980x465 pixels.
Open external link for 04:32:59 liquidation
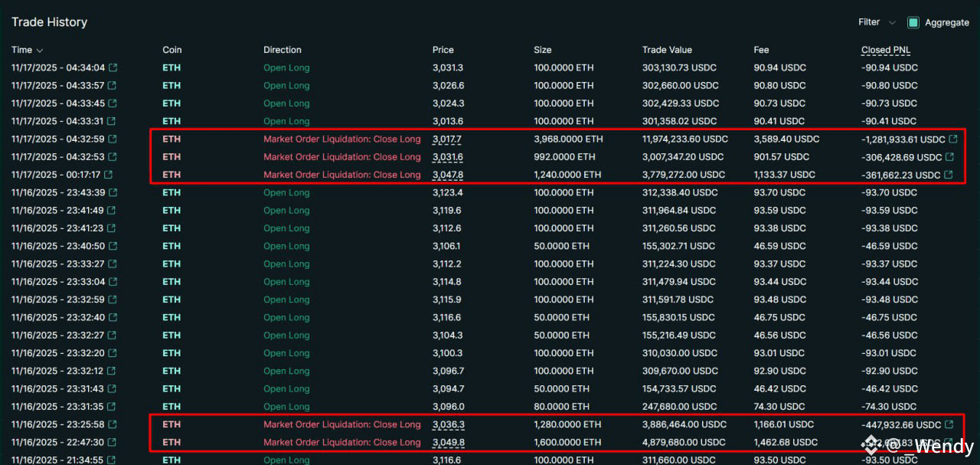click(x=113, y=139)
